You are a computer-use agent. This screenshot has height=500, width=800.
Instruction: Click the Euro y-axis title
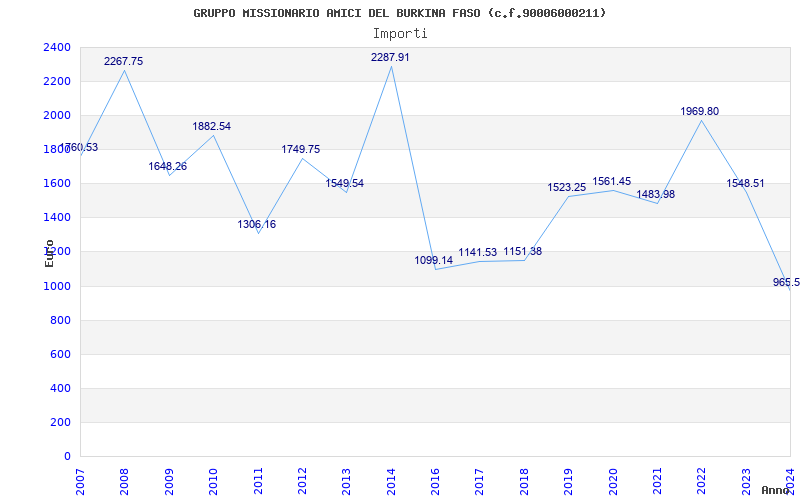click(x=49, y=253)
